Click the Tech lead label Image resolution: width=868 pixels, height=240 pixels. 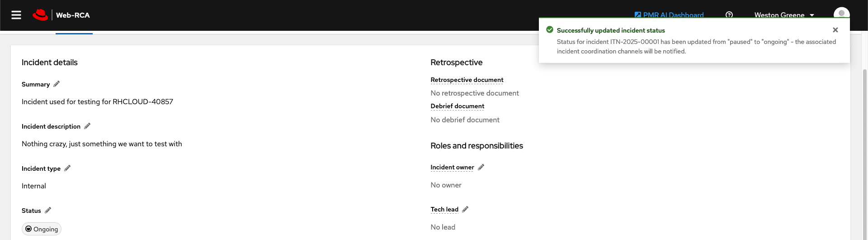click(x=444, y=209)
